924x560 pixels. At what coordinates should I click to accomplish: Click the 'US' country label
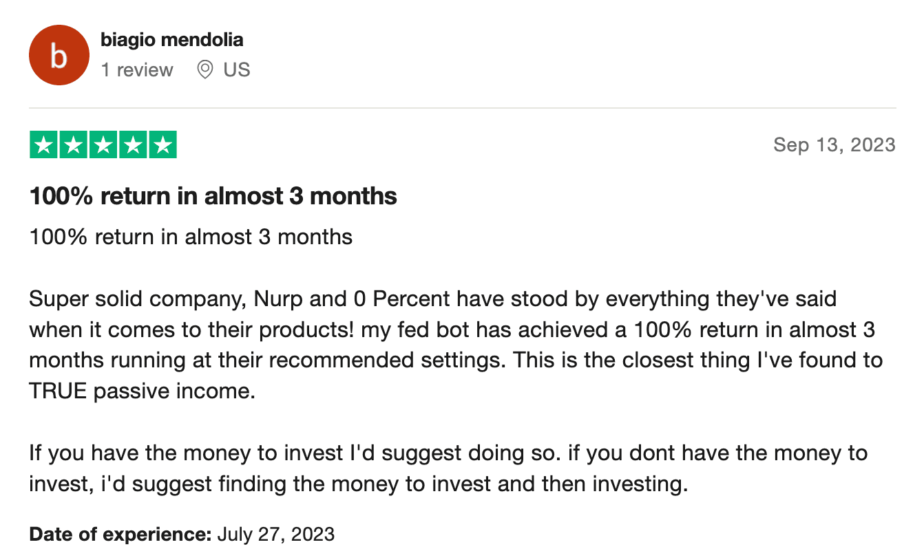tap(236, 70)
